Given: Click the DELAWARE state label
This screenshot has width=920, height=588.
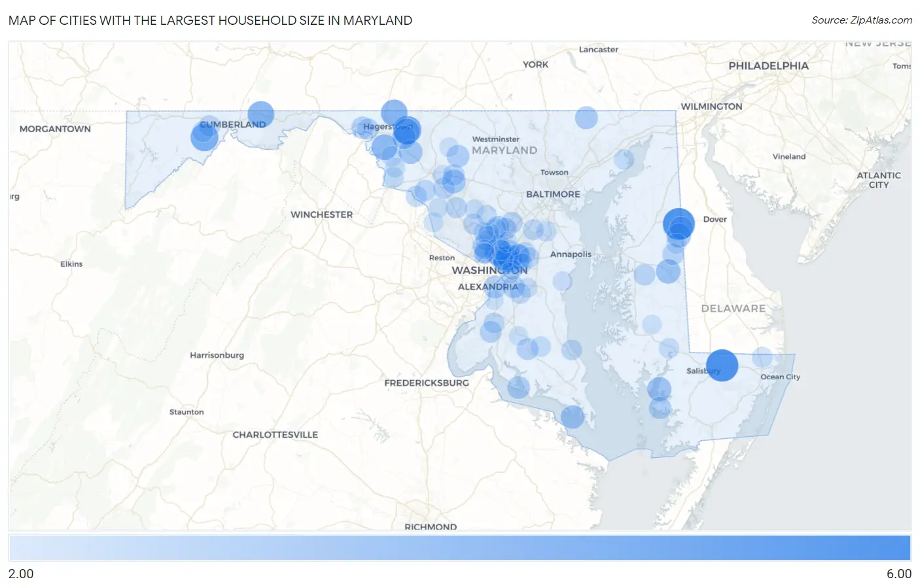Looking at the screenshot, I should 733,309.
